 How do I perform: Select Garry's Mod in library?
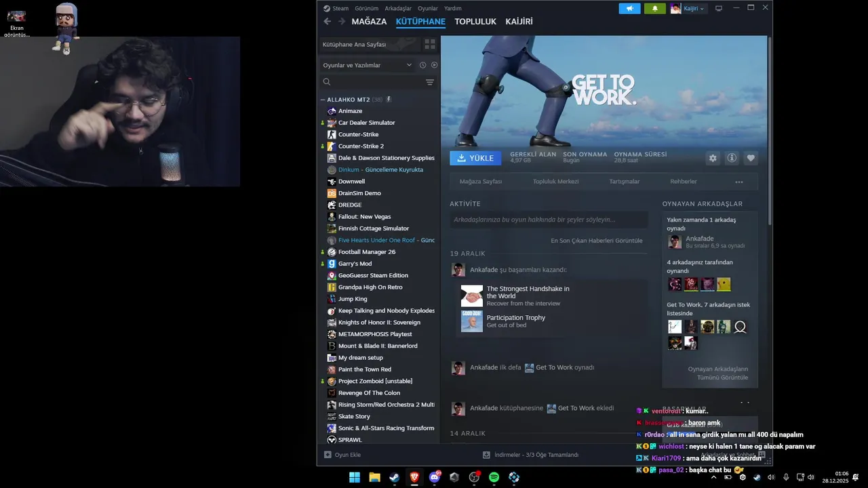[x=355, y=264]
